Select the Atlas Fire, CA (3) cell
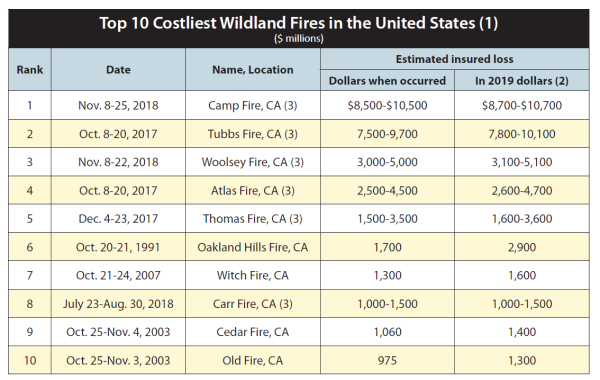Image resolution: width=600 pixels, height=380 pixels. pos(253,191)
